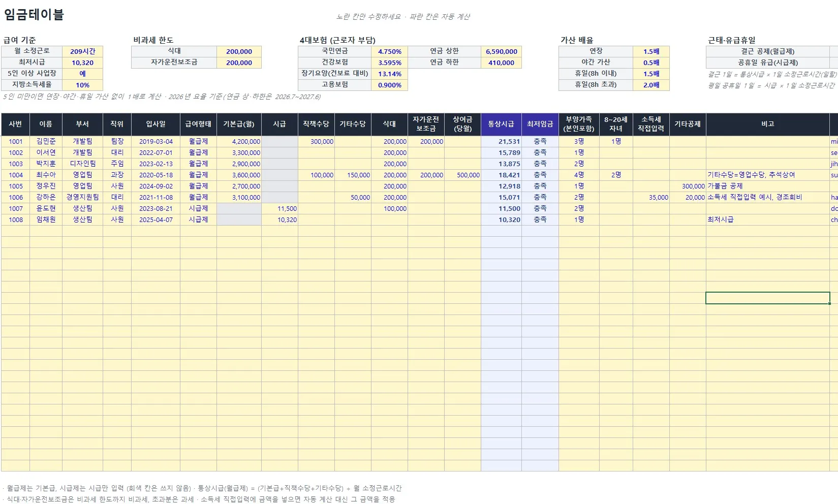Click the 국민연금 rate 4.750%

click(x=389, y=51)
